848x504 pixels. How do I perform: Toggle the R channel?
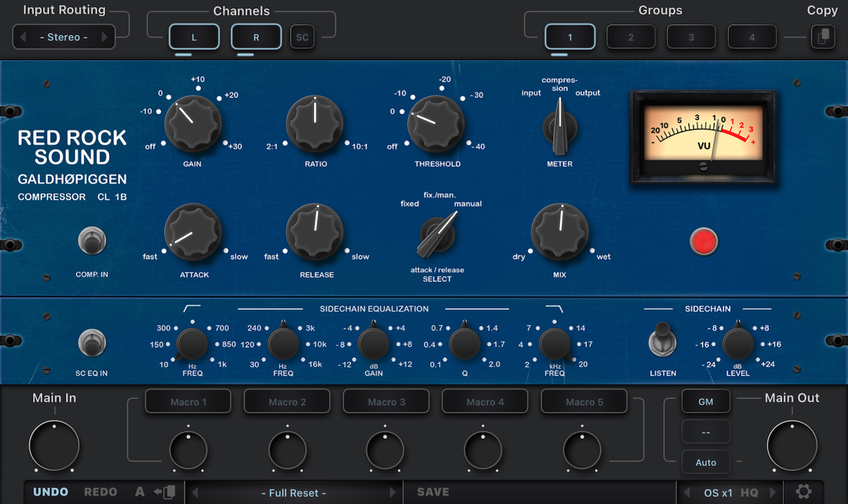[x=256, y=37]
